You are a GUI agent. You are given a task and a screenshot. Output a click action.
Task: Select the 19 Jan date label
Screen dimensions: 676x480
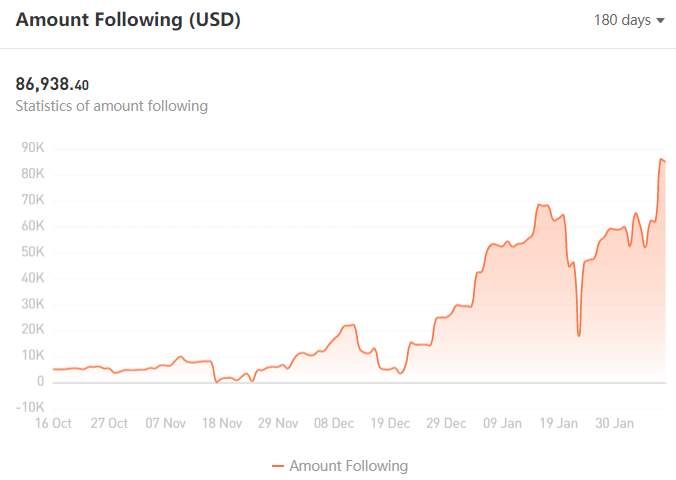point(559,423)
